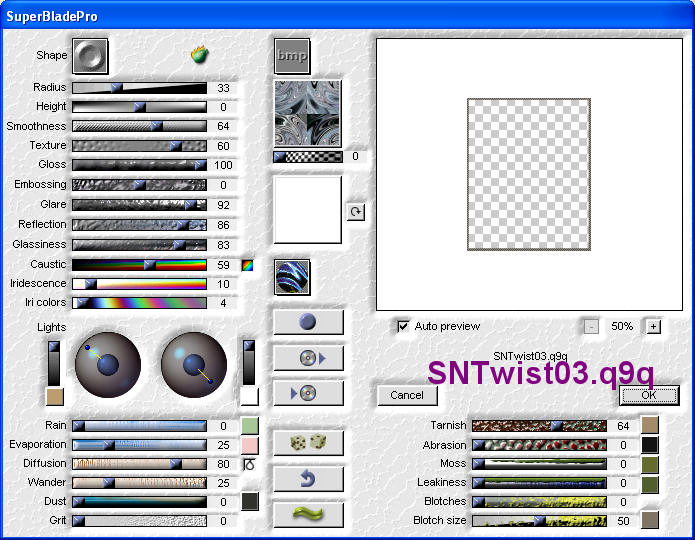The image size is (695, 540).
Task: Click the Wander slider track
Action: [x=139, y=483]
